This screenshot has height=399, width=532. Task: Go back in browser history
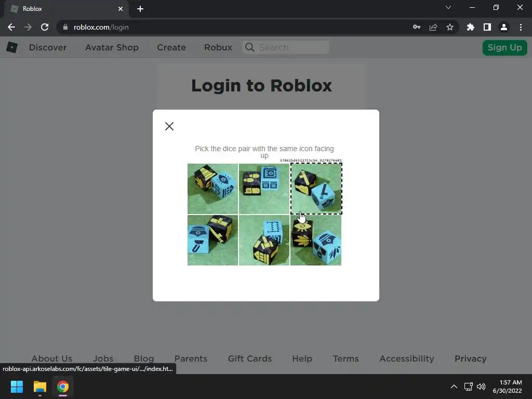click(x=11, y=27)
